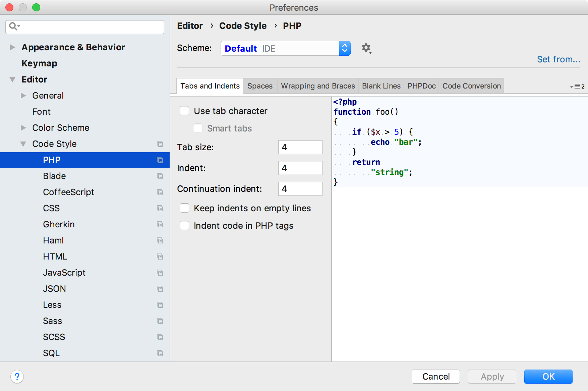Open the view options icon right of Code Conversion
588x391 pixels.
pyautogui.click(x=575, y=86)
